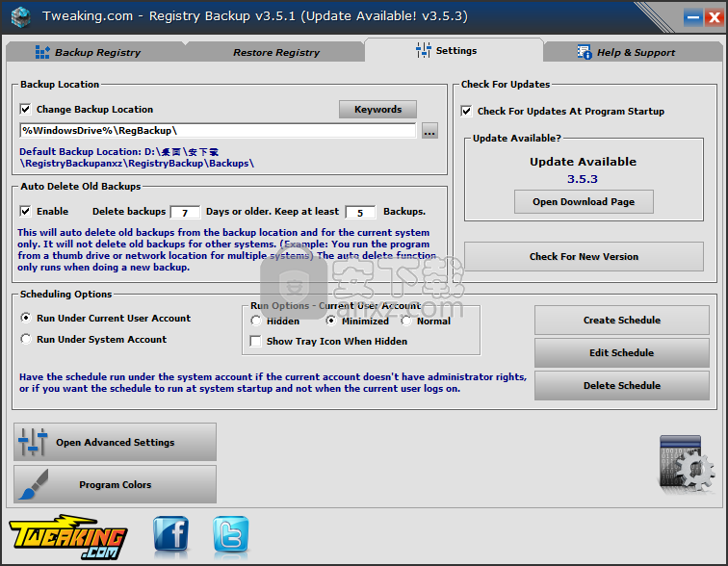
Task: Click the 3.5.3 version number text
Action: point(583,179)
